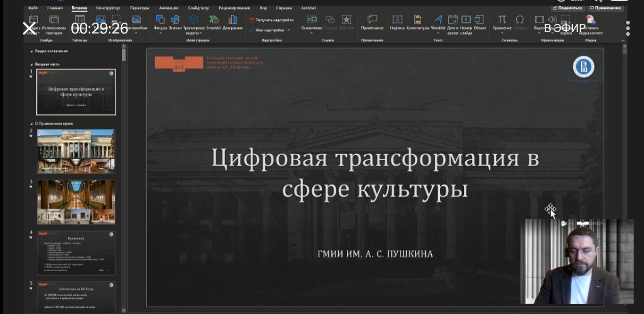The width and height of the screenshot is (644, 314).
Task: Select slide 2 museum facade thumbnail
Action: (76, 151)
